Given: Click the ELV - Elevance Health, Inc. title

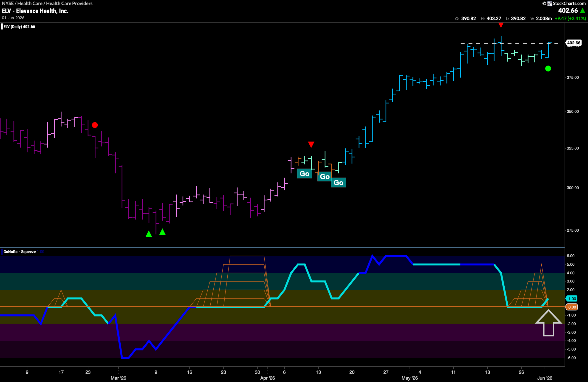Looking at the screenshot, I should tap(35, 11).
